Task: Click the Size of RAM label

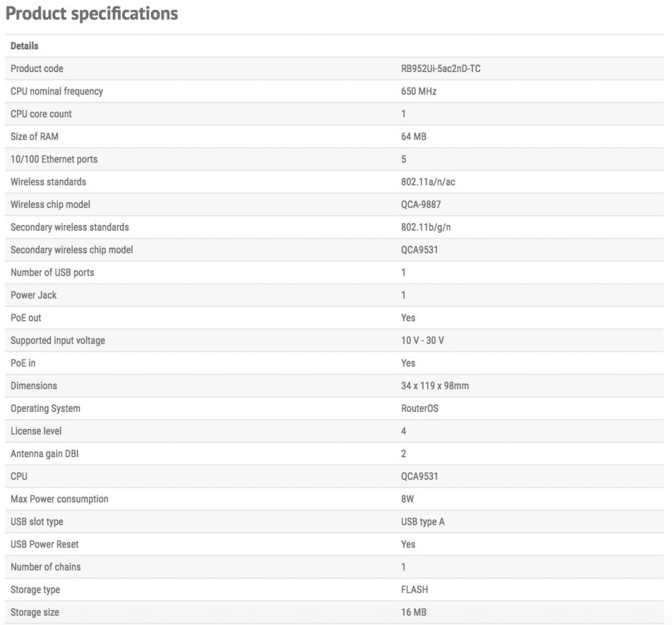Action: click(39, 136)
